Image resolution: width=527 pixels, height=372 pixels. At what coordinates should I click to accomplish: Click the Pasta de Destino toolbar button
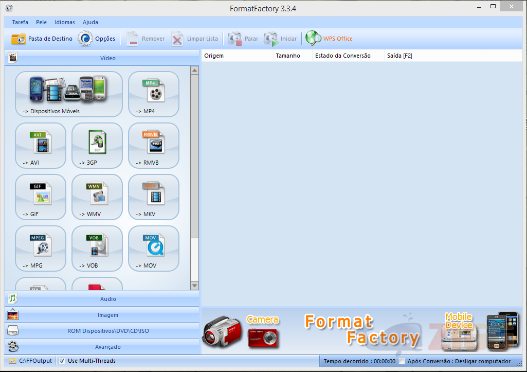click(x=42, y=39)
